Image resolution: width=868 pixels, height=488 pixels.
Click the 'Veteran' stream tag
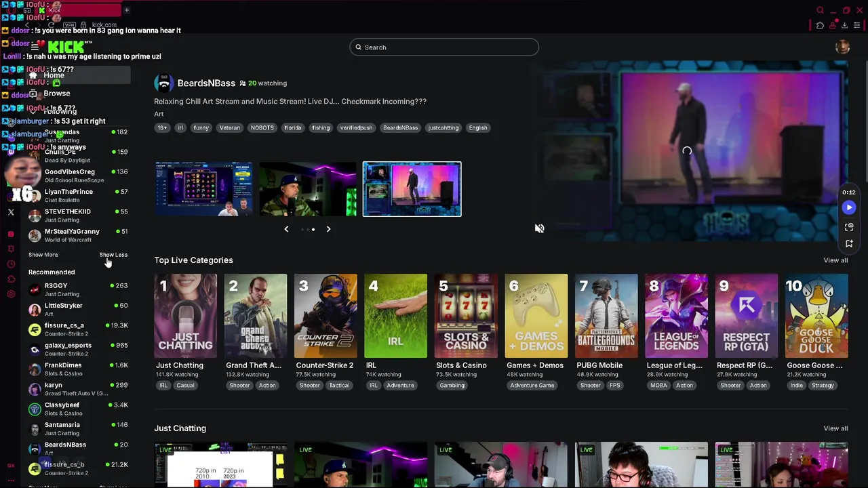click(229, 127)
